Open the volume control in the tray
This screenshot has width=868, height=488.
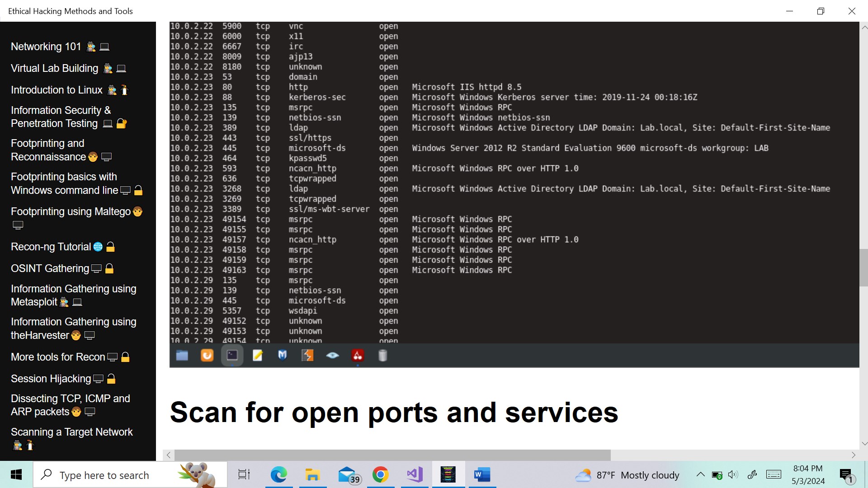point(733,474)
